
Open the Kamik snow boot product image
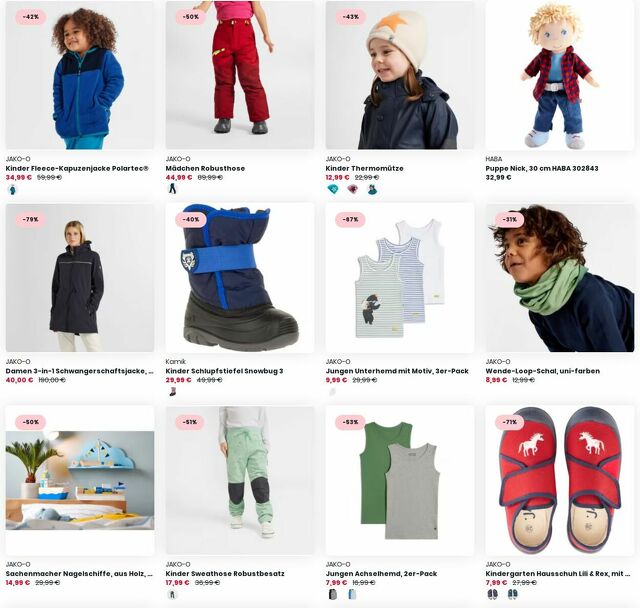240,278
